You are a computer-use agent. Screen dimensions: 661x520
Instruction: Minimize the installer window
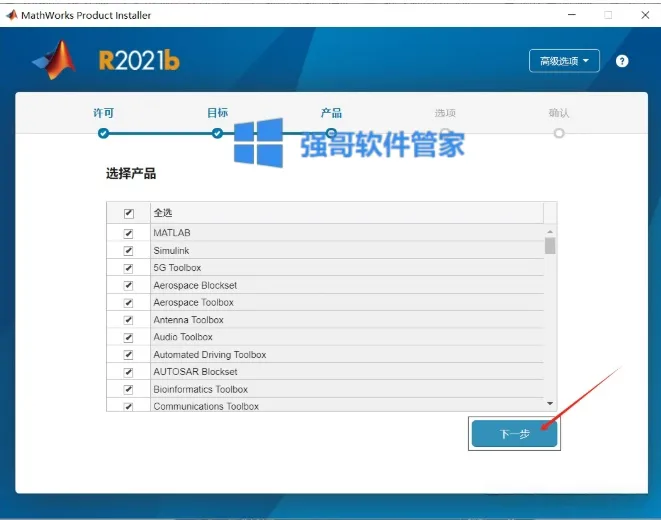(x=572, y=15)
